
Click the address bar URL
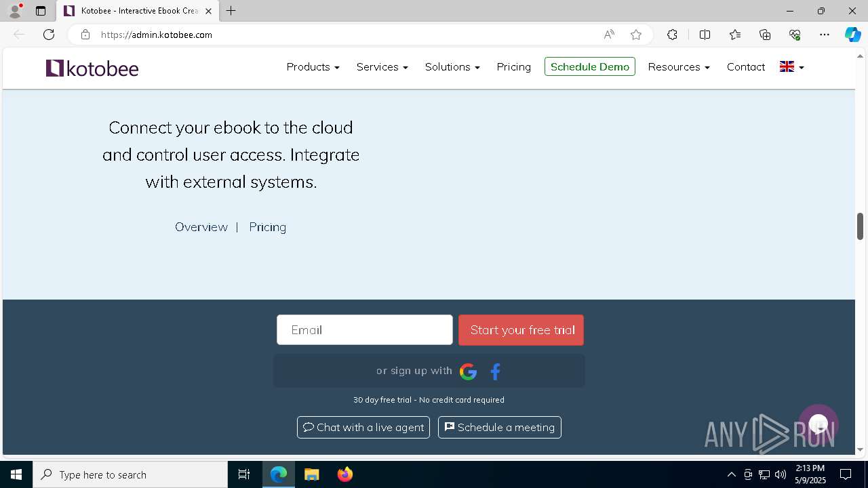click(x=157, y=35)
